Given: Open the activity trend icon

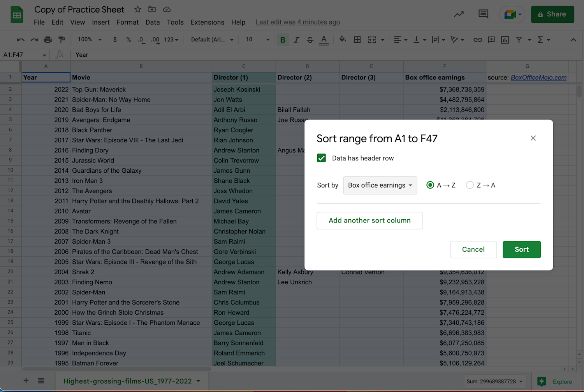Looking at the screenshot, I should (x=459, y=14).
